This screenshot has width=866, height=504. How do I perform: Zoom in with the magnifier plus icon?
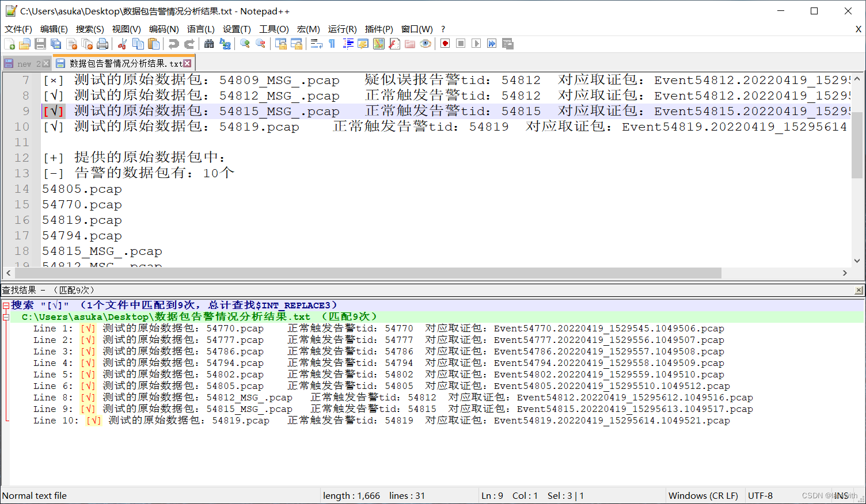click(x=245, y=44)
